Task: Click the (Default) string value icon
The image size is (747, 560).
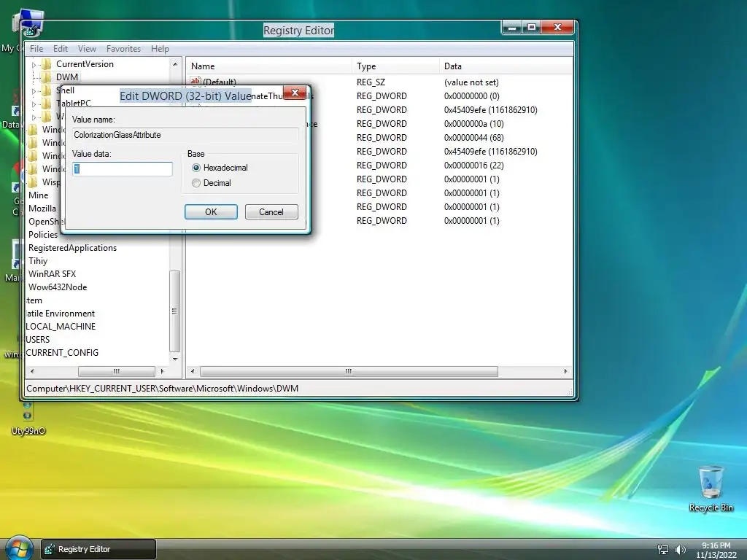Action: (196, 82)
